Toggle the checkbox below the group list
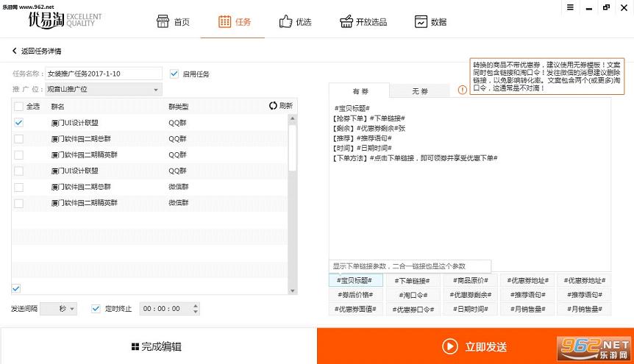This screenshot has width=634, height=364. [x=16, y=288]
